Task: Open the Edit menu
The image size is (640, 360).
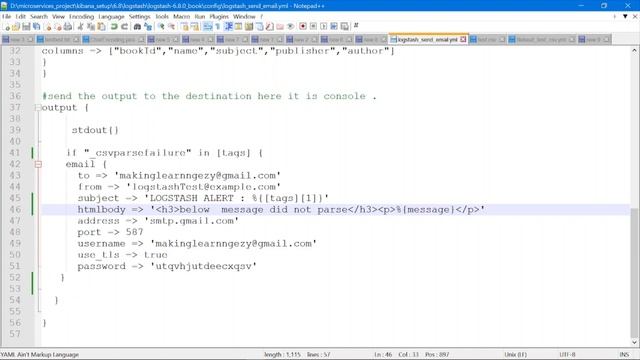Action: pos(20,16)
